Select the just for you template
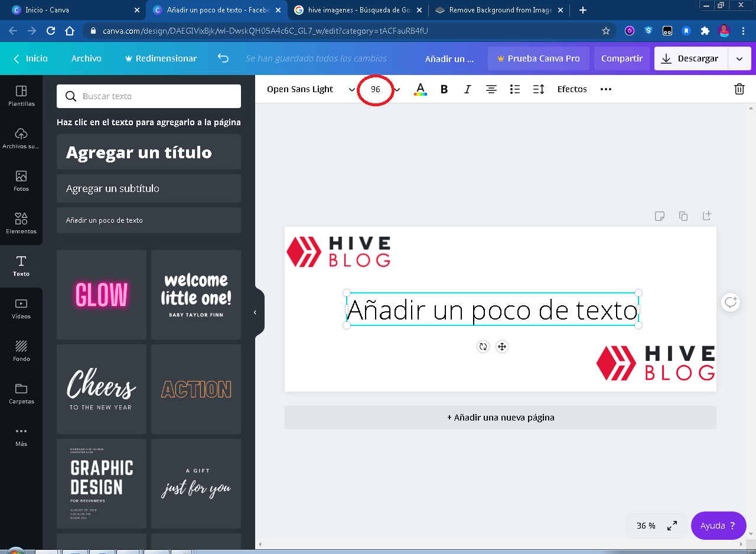Viewport: 756px width, 554px height. pyautogui.click(x=196, y=484)
